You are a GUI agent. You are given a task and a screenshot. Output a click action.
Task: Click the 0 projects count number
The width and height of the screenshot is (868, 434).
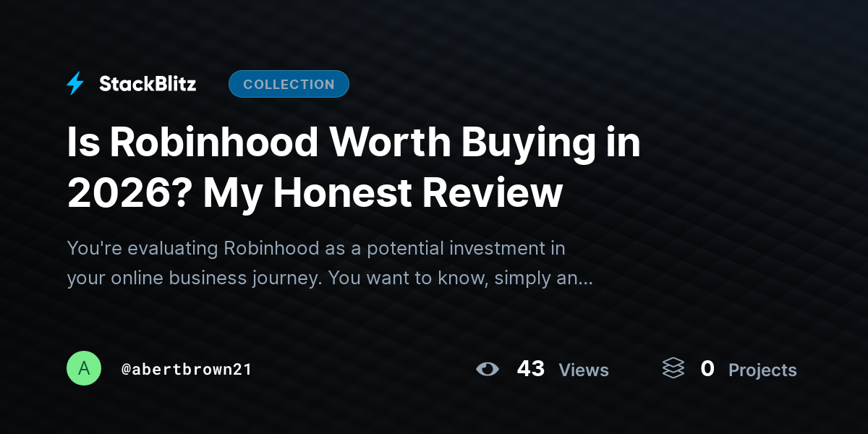click(707, 369)
